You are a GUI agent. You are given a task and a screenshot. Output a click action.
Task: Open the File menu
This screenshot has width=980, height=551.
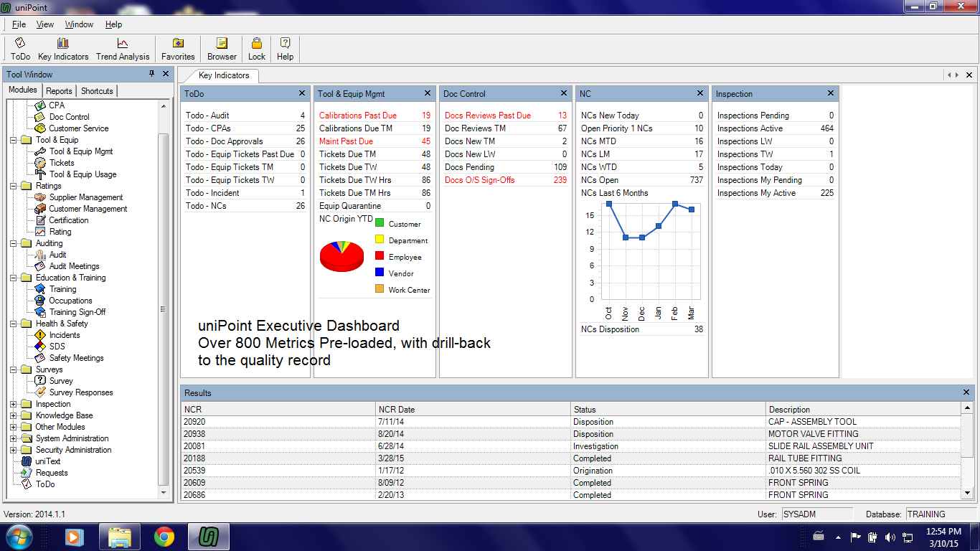point(19,24)
